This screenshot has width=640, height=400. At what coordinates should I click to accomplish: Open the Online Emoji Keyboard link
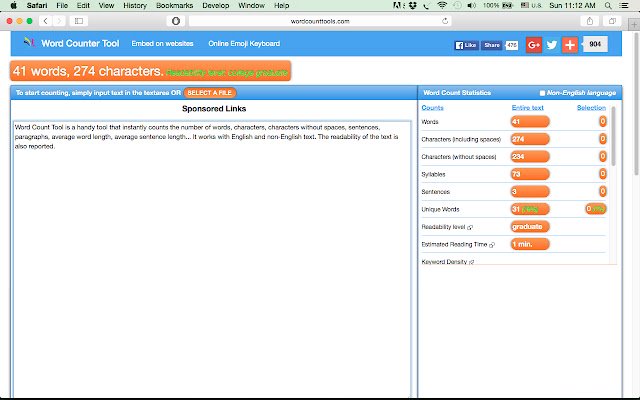coord(244,43)
